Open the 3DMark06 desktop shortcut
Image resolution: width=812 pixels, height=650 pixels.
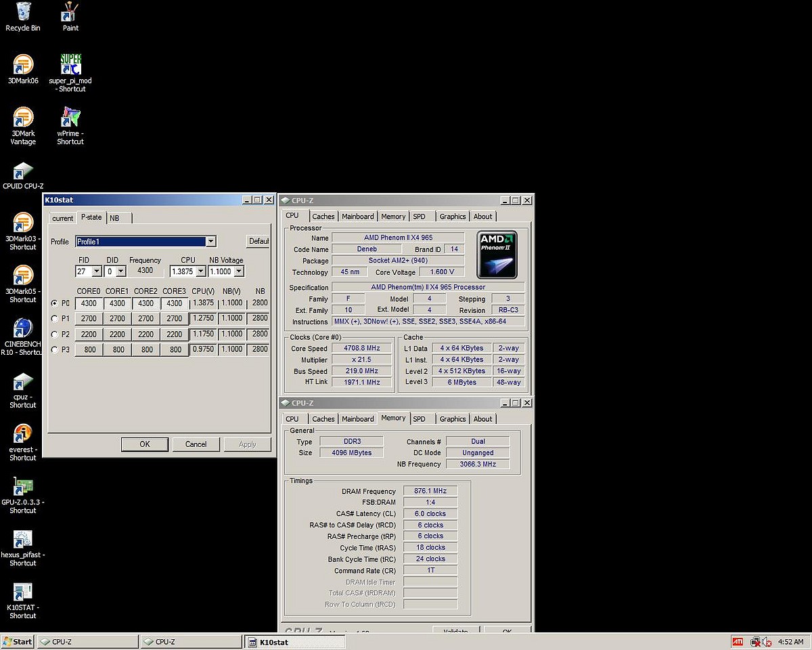tap(23, 69)
